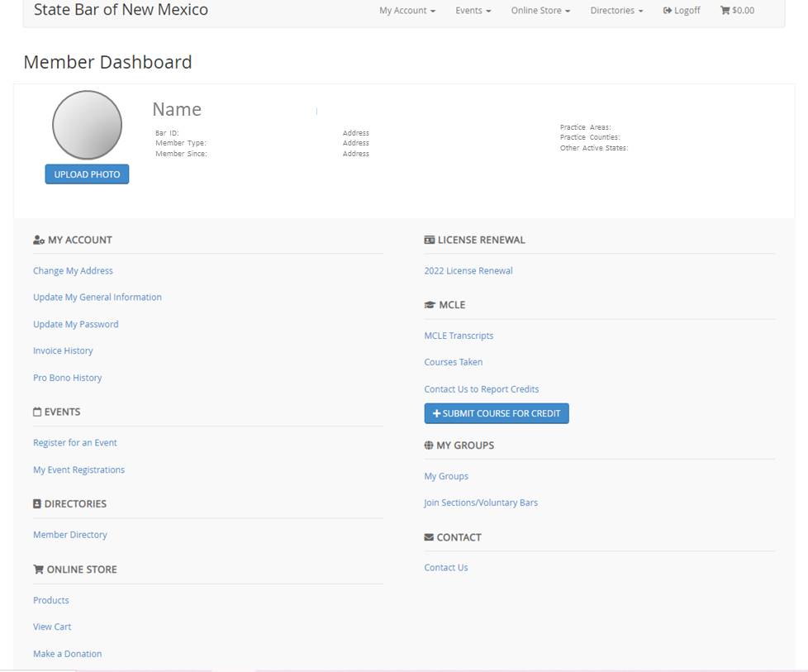Open the Directories navbar dropdown
Image resolution: width=808 pixels, height=672 pixels.
point(617,10)
